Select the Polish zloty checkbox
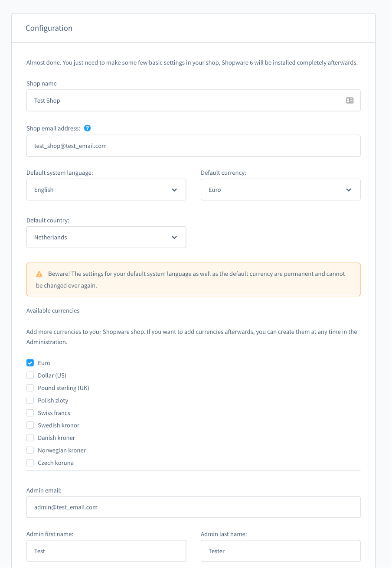 30,400
